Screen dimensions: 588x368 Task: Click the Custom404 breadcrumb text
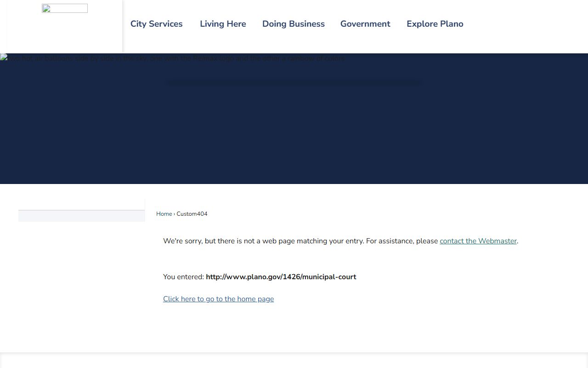point(192,214)
